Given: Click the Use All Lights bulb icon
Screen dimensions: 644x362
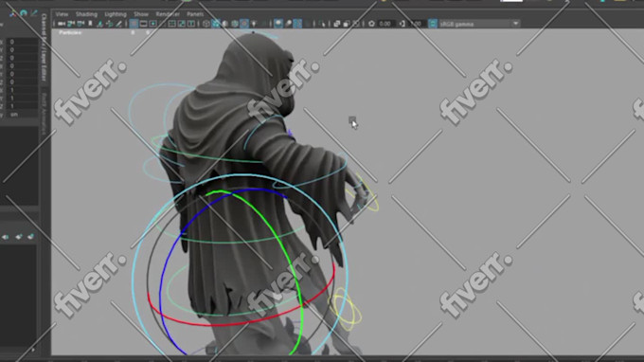Looking at the screenshot, I should (x=254, y=24).
